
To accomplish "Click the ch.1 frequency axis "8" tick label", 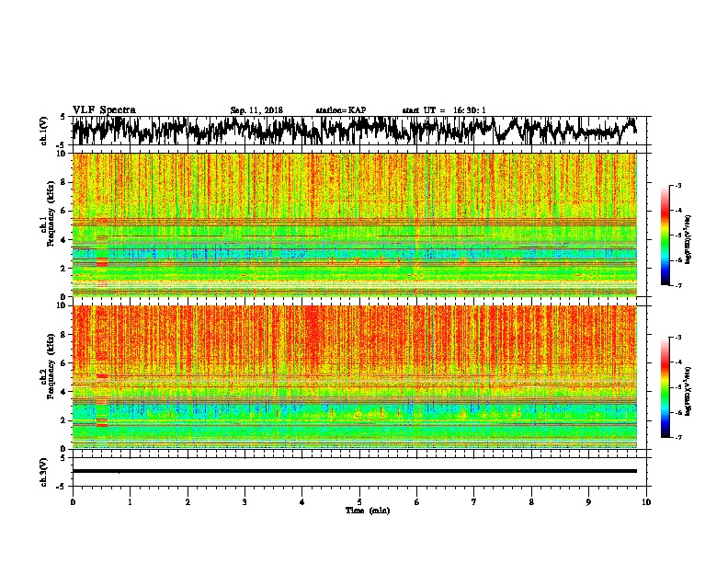I will tap(64, 182).
